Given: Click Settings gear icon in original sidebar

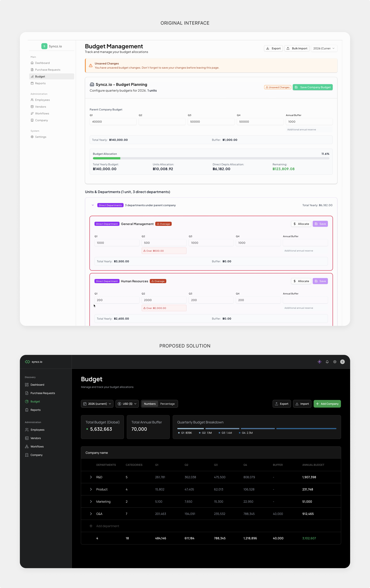Looking at the screenshot, I should pyautogui.click(x=32, y=137).
